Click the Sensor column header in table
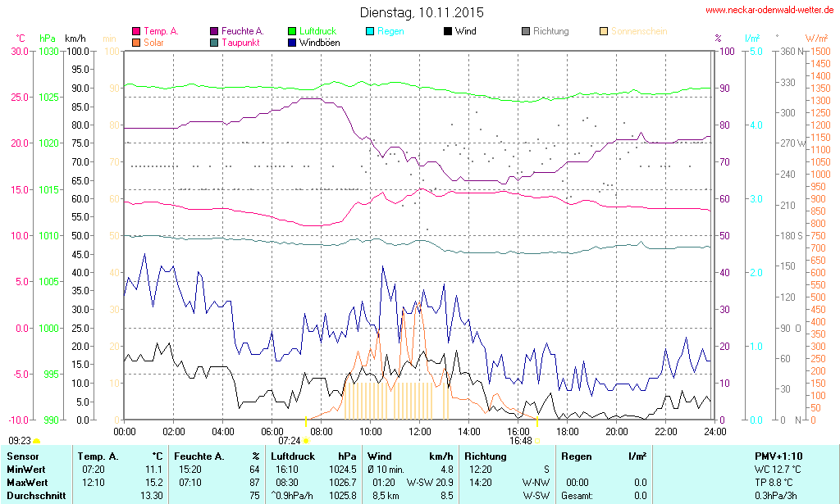This screenshot has height=504, width=840. pyautogui.click(x=23, y=456)
